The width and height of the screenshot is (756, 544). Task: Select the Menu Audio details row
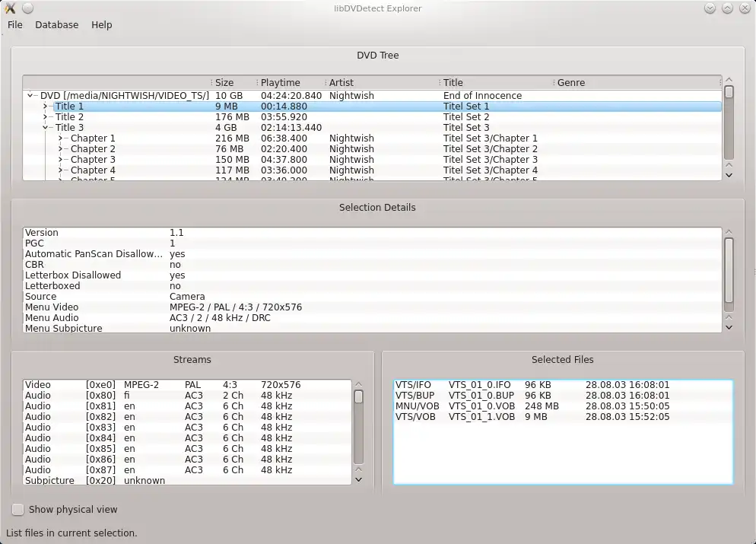(x=372, y=317)
